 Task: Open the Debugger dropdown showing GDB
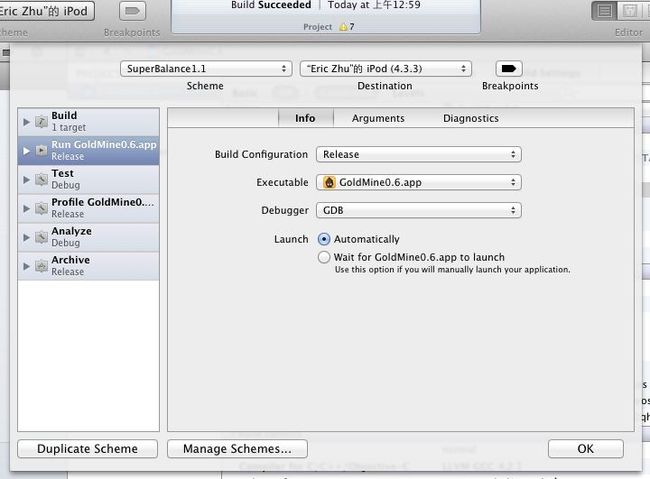419,210
